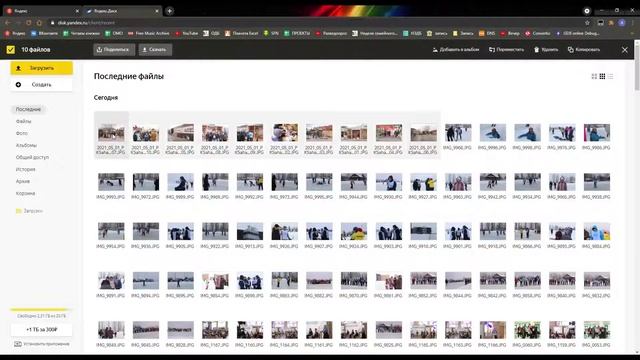Switch to small tiles grid view icon
Screen dimensions: 640x360
coord(602,76)
